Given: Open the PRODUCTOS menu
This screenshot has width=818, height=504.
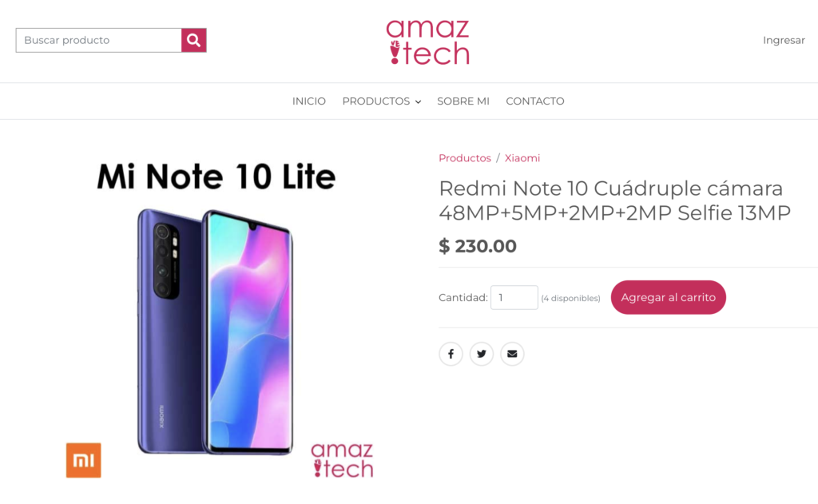Looking at the screenshot, I should coord(376,101).
